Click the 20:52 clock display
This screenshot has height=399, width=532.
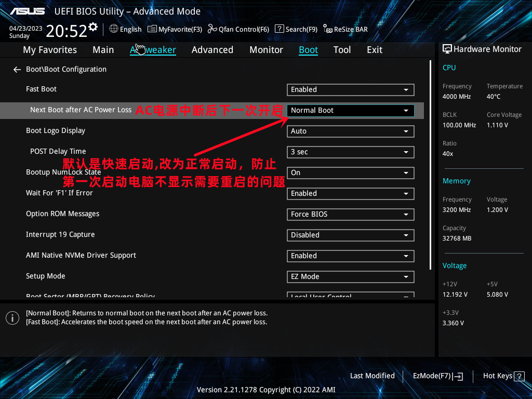66,31
